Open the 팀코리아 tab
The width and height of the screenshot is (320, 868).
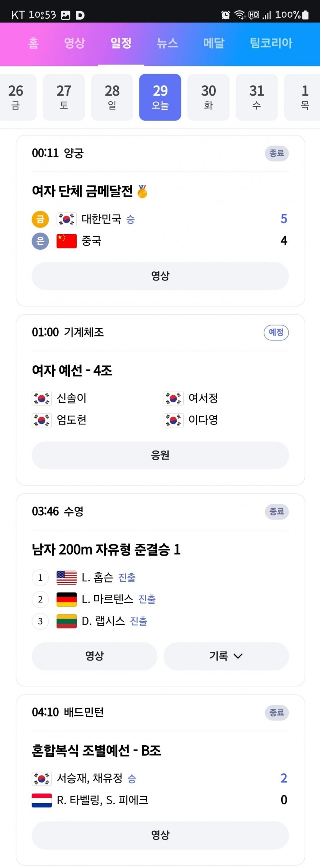271,43
